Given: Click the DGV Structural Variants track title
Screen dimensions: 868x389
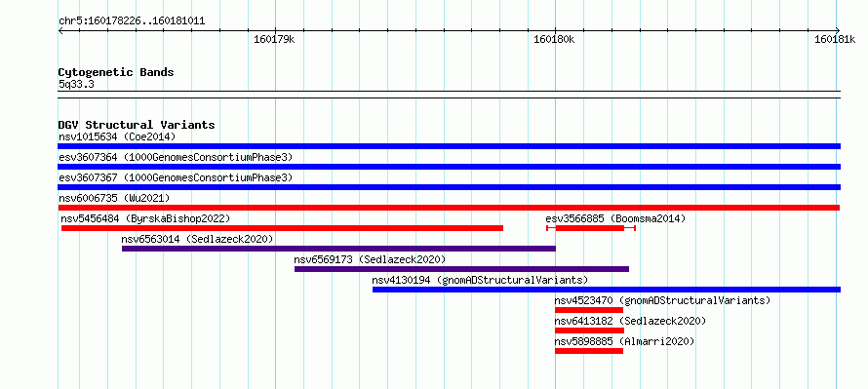Looking at the screenshot, I should click(137, 125).
